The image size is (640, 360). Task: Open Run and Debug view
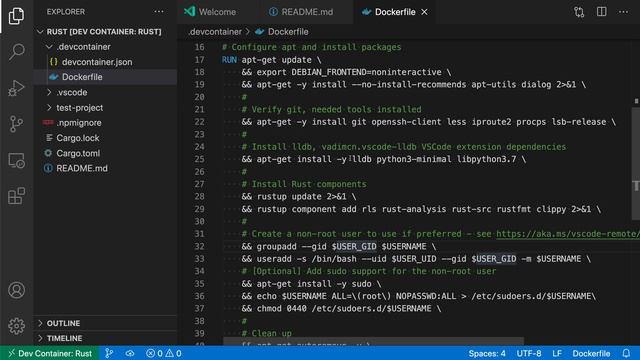pos(16,88)
